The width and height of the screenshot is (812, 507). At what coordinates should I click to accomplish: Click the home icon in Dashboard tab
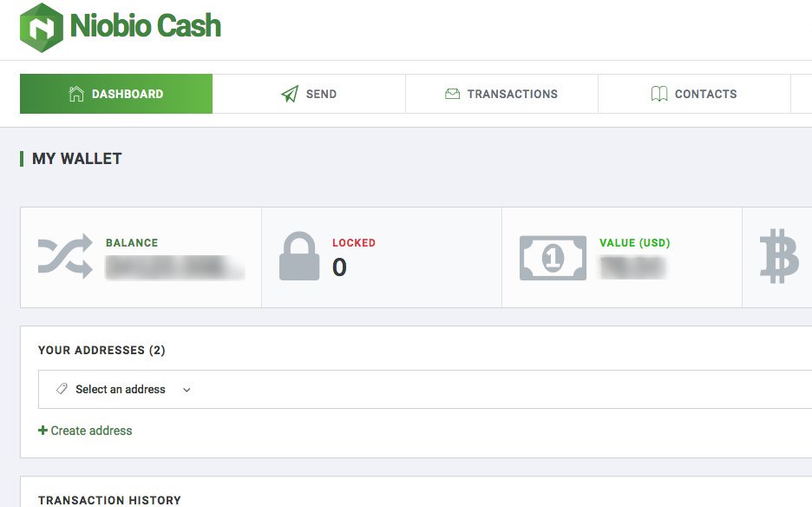tap(76, 94)
